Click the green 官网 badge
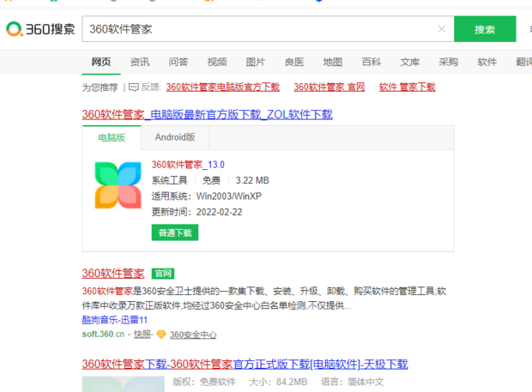 click(x=163, y=274)
